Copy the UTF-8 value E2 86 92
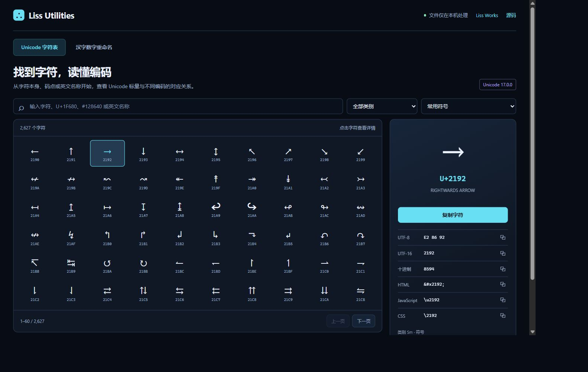 point(502,237)
